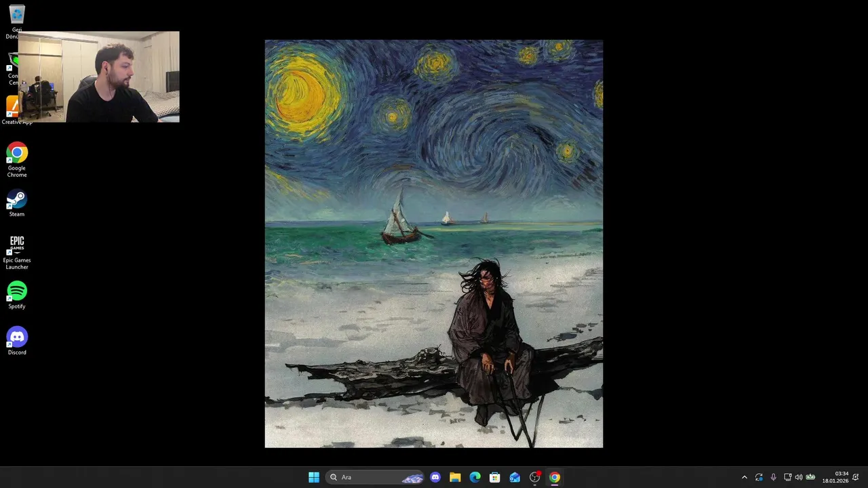Image resolution: width=868 pixels, height=488 pixels.
Task: Open the volume control in tray
Action: coord(798,477)
